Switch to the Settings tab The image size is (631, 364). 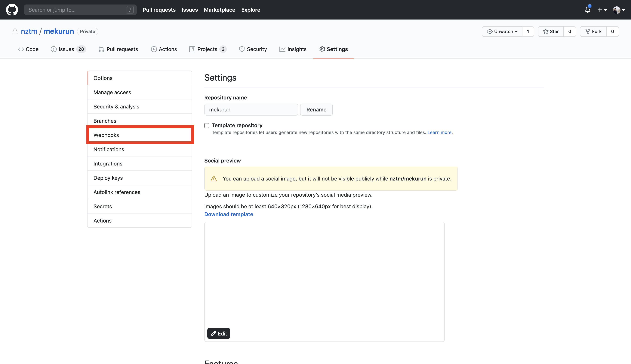(333, 49)
